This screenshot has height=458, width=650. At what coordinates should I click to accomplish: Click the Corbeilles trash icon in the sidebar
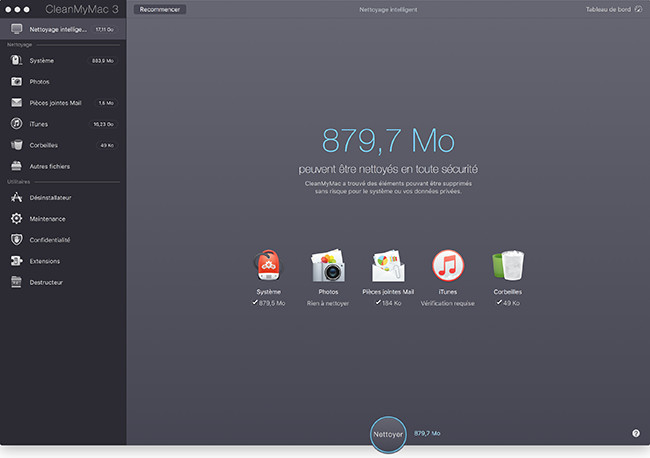[17, 145]
